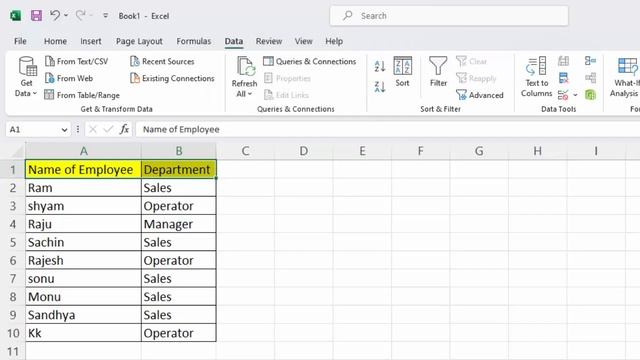Choose From Table/Range
This screenshot has height=360, width=640.
(82, 95)
